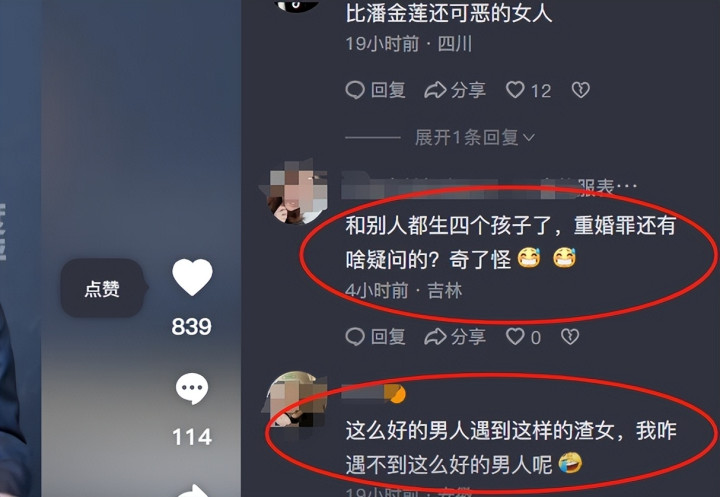
Task: Open comments via the speech bubble icon
Action: 192,389
